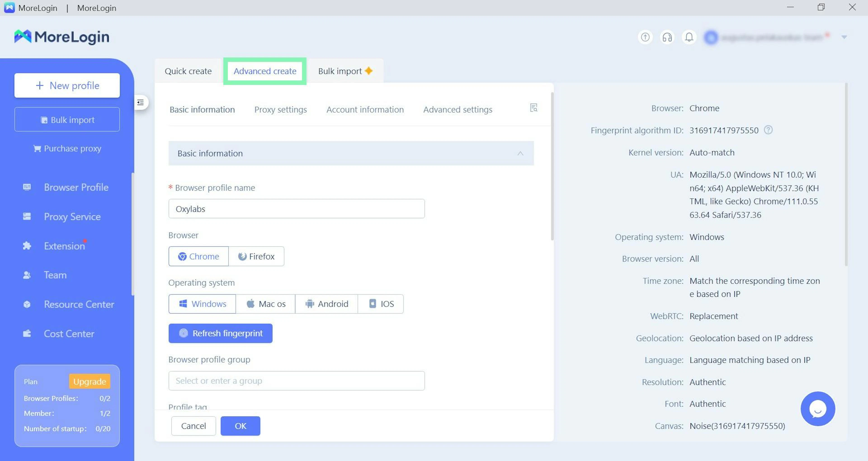Click the Upgrade plan button
This screenshot has height=461, width=868.
pos(90,381)
